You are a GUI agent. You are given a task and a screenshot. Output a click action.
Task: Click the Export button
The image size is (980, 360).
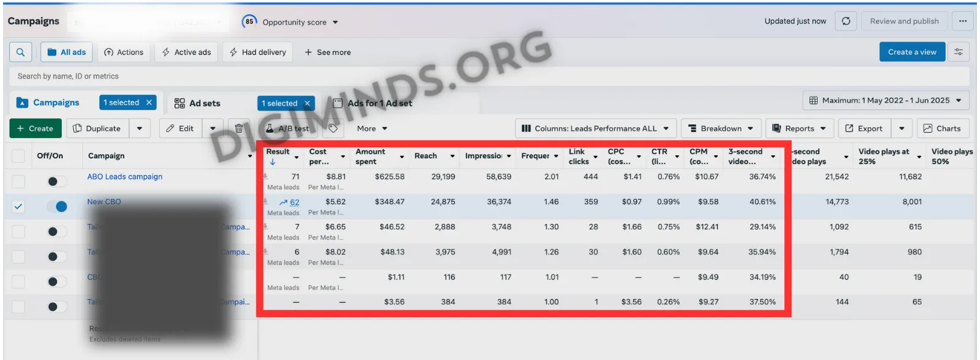point(864,128)
